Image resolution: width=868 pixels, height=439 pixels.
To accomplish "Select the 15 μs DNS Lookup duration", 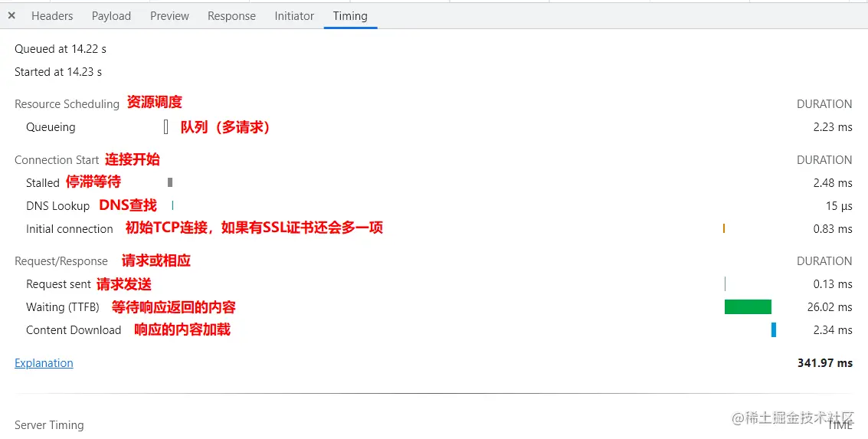I will [x=839, y=206].
